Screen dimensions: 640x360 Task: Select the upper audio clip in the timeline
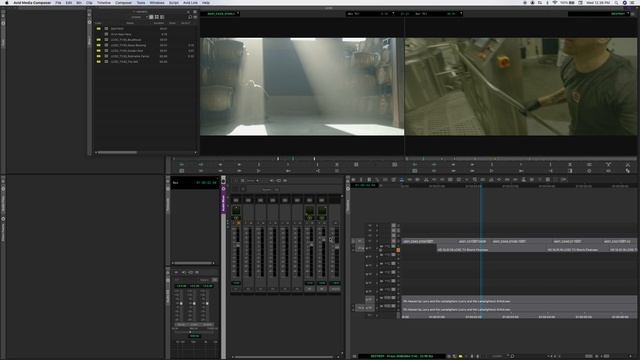pos(519,301)
